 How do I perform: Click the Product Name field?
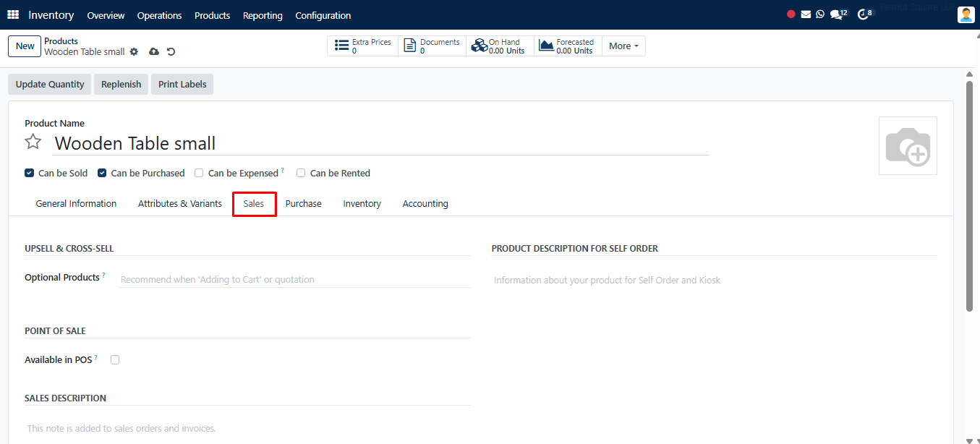[x=380, y=143]
